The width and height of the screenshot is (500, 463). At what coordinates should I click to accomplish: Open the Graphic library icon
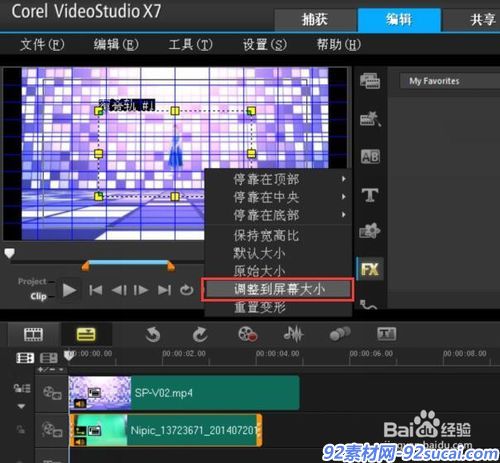[370, 231]
